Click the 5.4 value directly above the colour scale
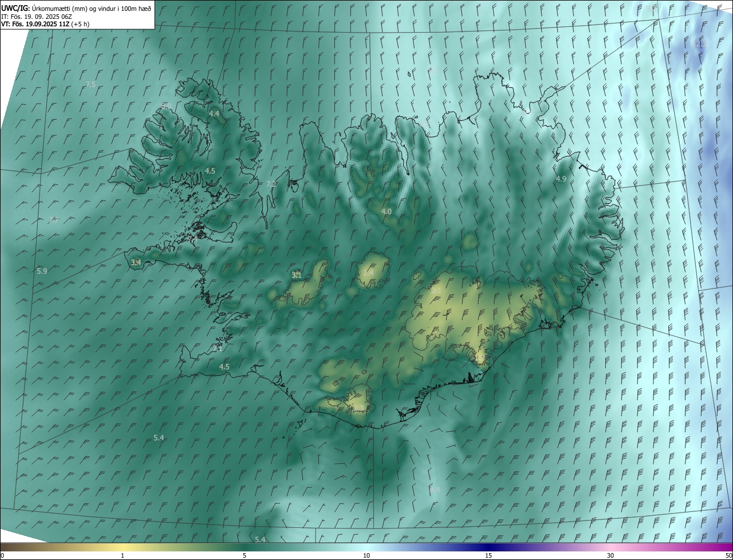This screenshot has height=560, width=733. (x=260, y=540)
